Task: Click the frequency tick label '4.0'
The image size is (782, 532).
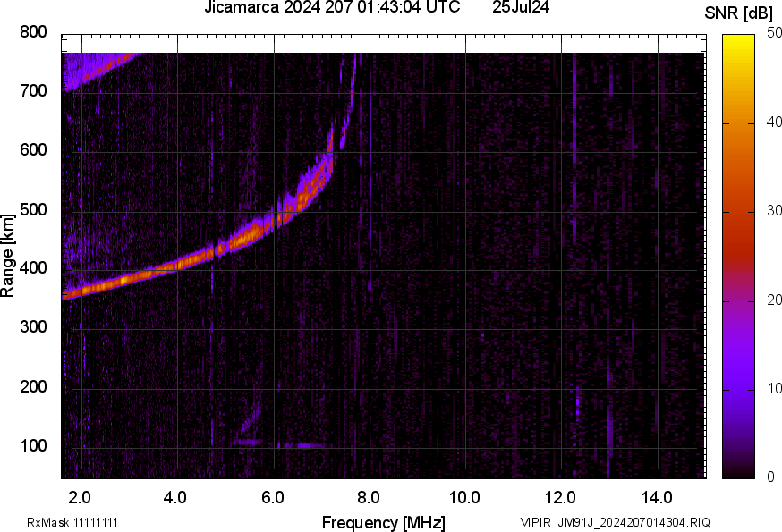Action: (x=175, y=498)
